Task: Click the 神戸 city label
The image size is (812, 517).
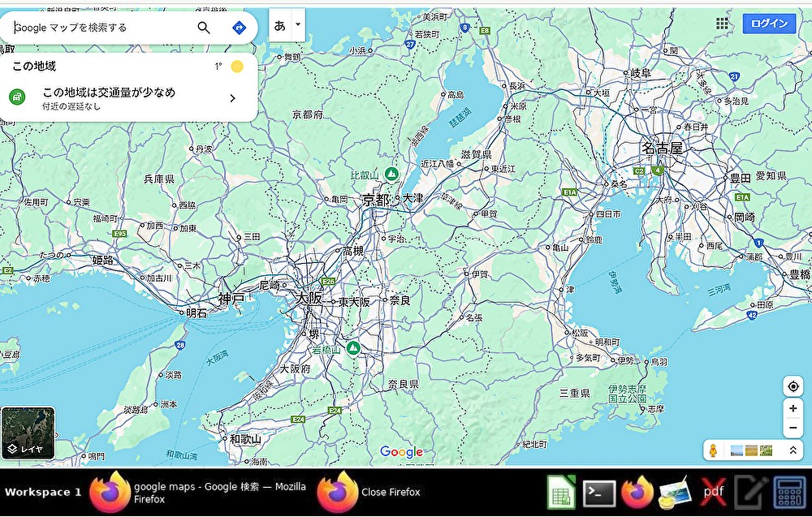Action: point(231,299)
